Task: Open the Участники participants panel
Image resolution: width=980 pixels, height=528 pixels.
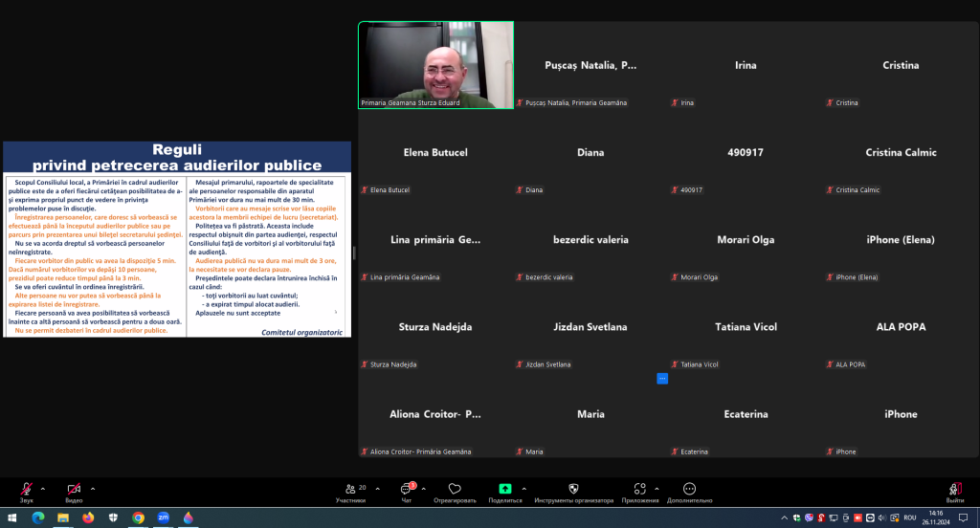Action: 351,493
